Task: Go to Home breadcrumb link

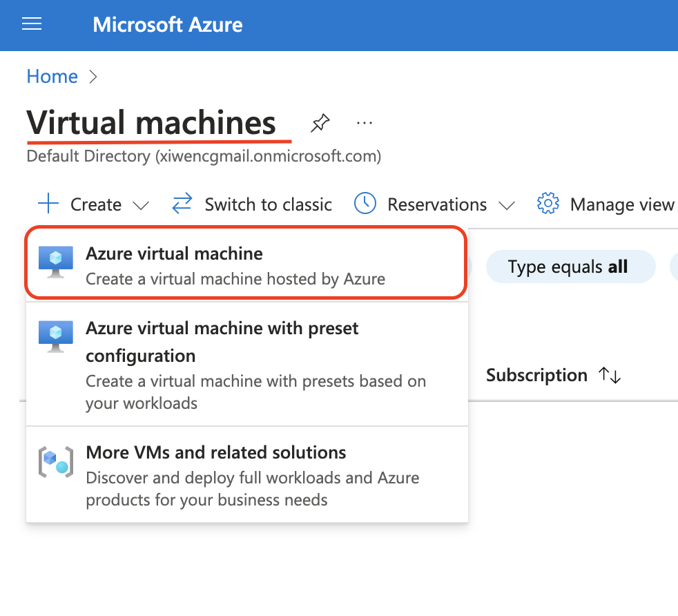Action: pyautogui.click(x=52, y=77)
